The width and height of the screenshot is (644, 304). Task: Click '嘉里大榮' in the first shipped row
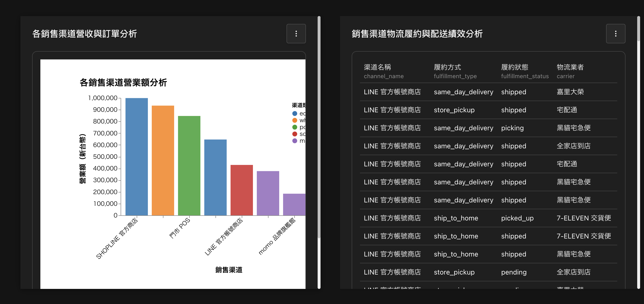click(570, 92)
